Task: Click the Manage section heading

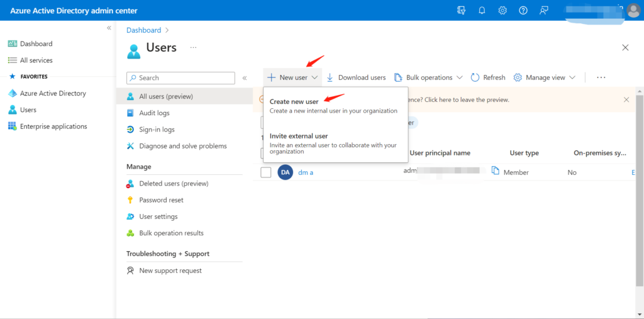Action: (x=139, y=167)
